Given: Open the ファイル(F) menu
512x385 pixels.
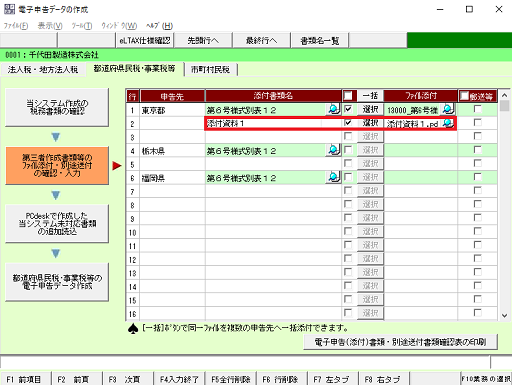Looking at the screenshot, I should pyautogui.click(x=16, y=26).
